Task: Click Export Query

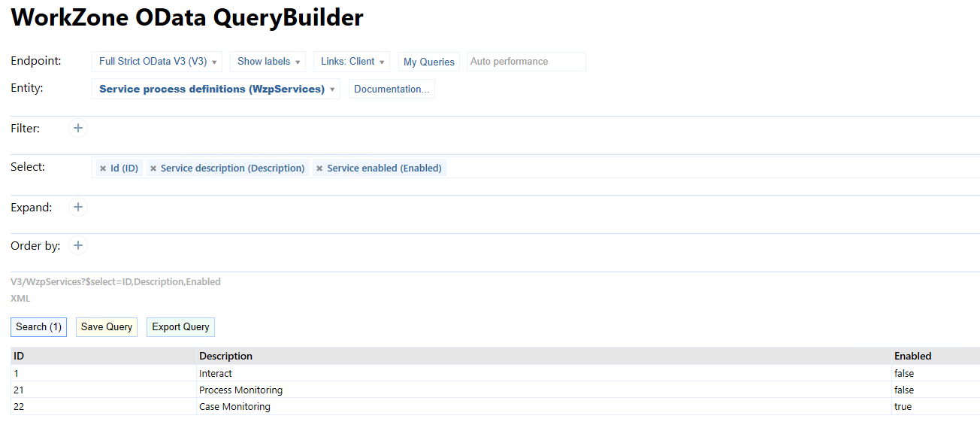Action: pyautogui.click(x=180, y=326)
